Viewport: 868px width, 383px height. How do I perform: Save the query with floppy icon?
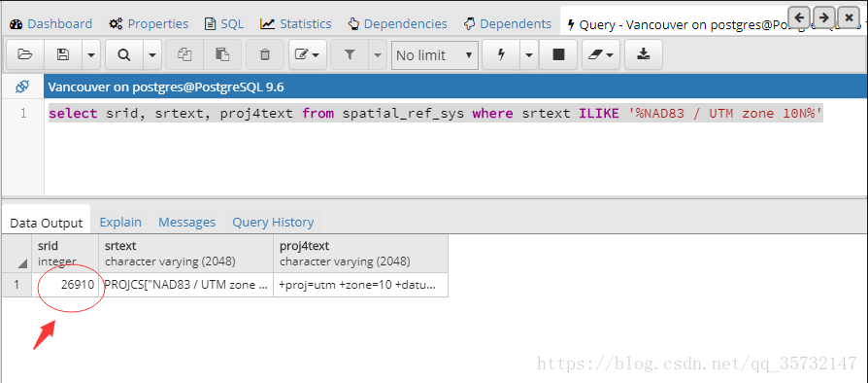coord(64,54)
